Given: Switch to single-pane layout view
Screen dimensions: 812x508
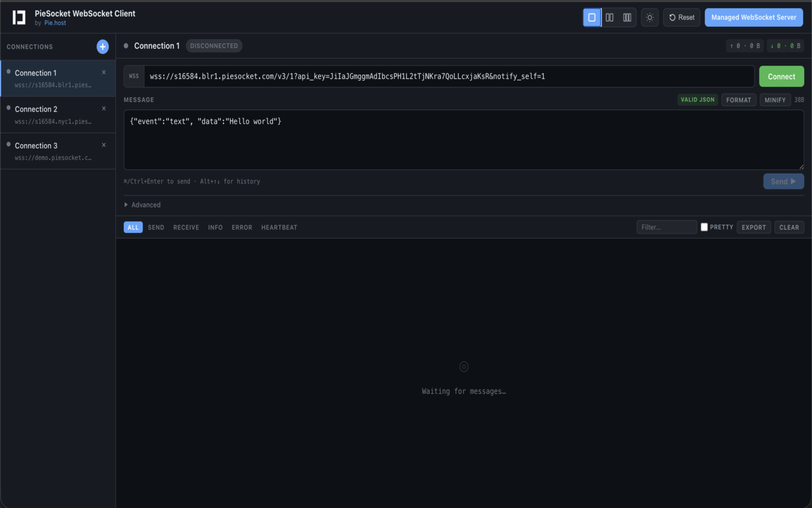Looking at the screenshot, I should [x=592, y=17].
